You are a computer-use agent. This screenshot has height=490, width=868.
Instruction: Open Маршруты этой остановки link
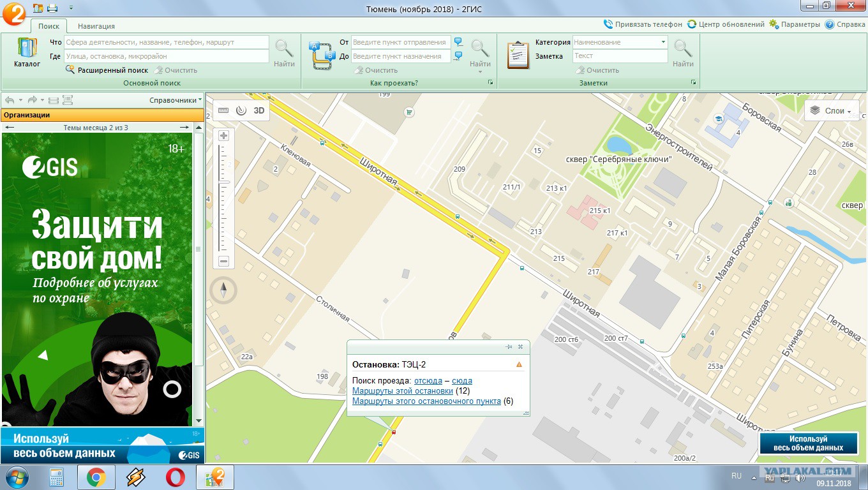click(x=403, y=390)
